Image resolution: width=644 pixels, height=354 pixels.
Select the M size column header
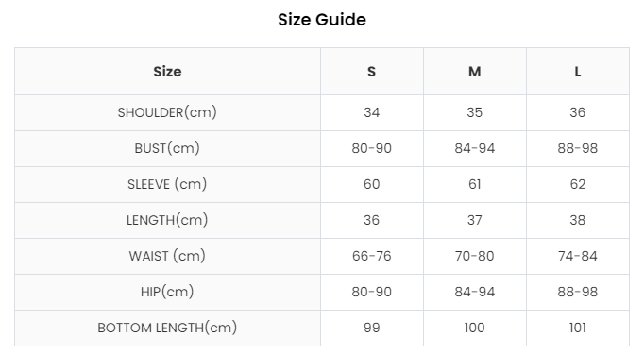(474, 72)
